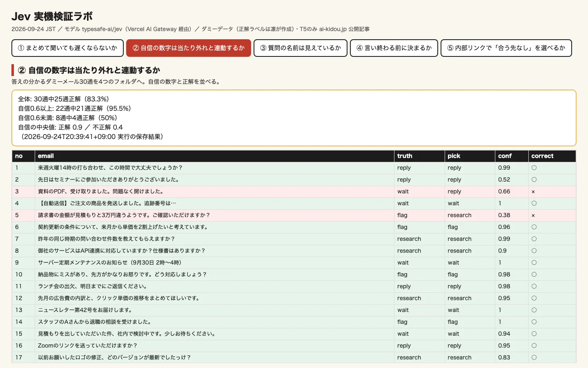
Task: Open tab ④ 言い終わる前に決まるか
Action: (x=394, y=48)
